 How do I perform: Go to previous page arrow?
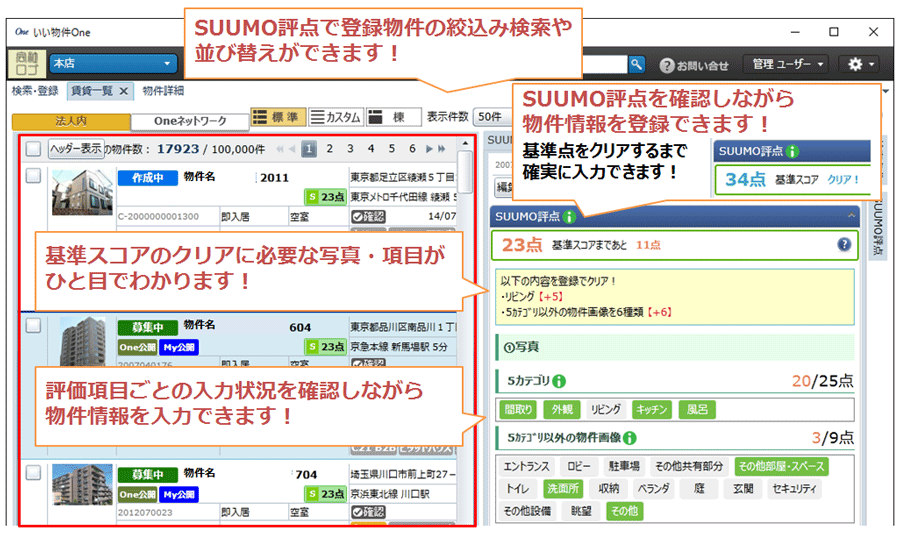pos(292,149)
